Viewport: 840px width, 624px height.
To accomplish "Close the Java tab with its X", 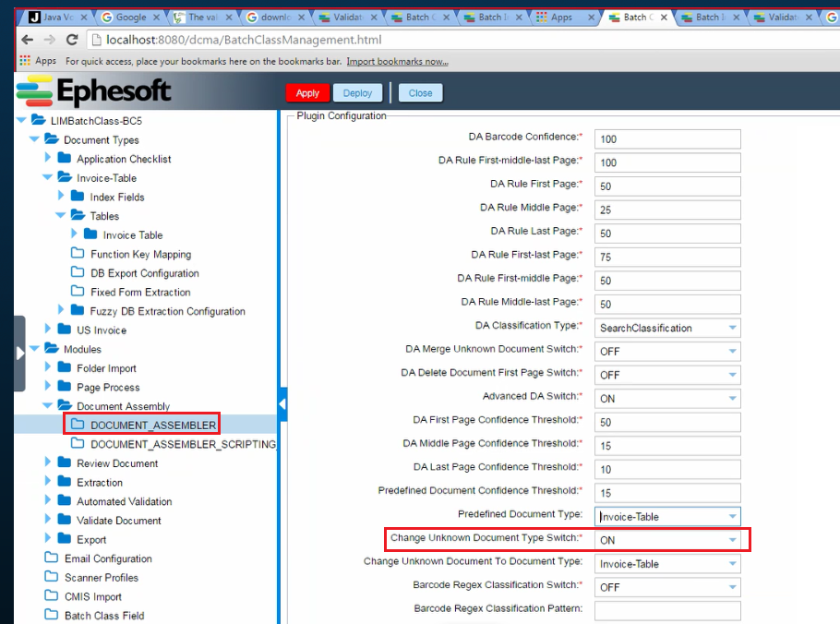I will coord(84,18).
